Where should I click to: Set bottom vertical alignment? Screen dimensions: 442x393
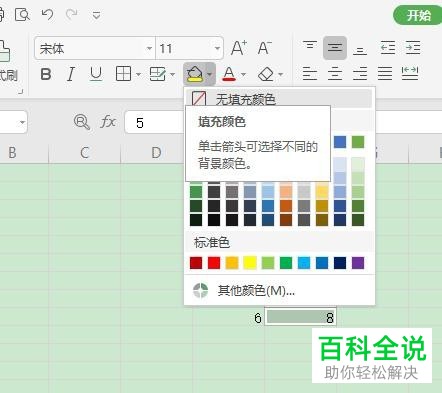click(x=360, y=50)
